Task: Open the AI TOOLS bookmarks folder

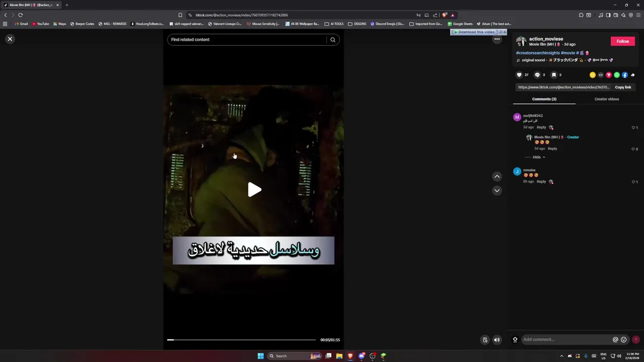Action: 334,24
